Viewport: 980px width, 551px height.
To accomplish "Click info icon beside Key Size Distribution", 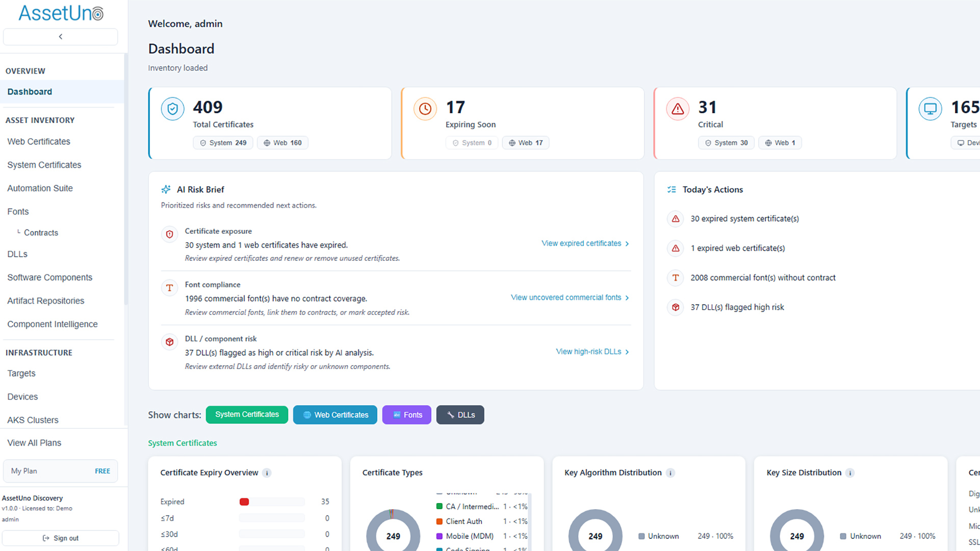I will [850, 473].
